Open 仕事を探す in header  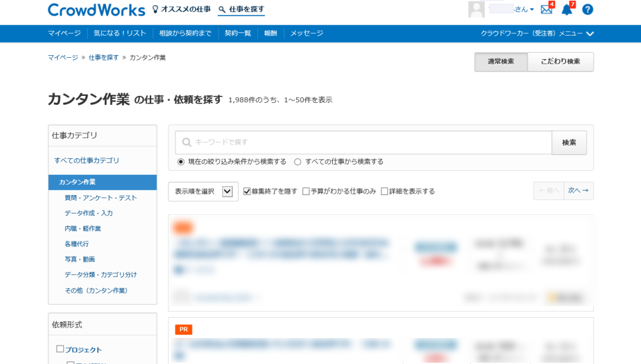click(x=241, y=10)
